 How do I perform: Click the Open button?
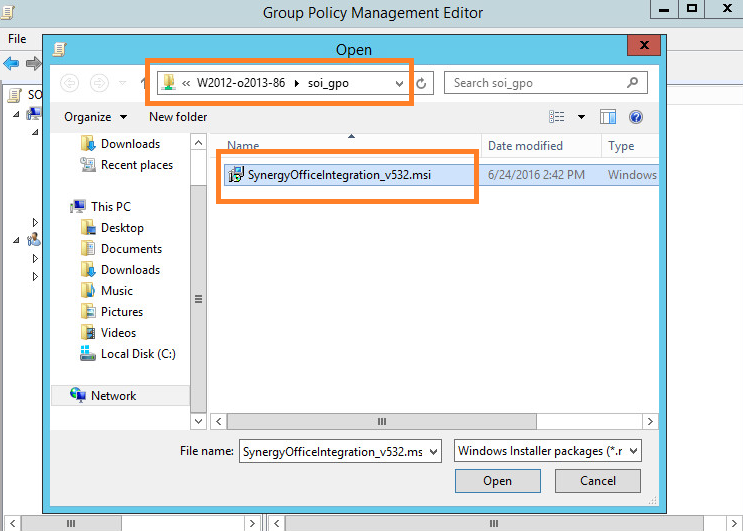pos(498,481)
